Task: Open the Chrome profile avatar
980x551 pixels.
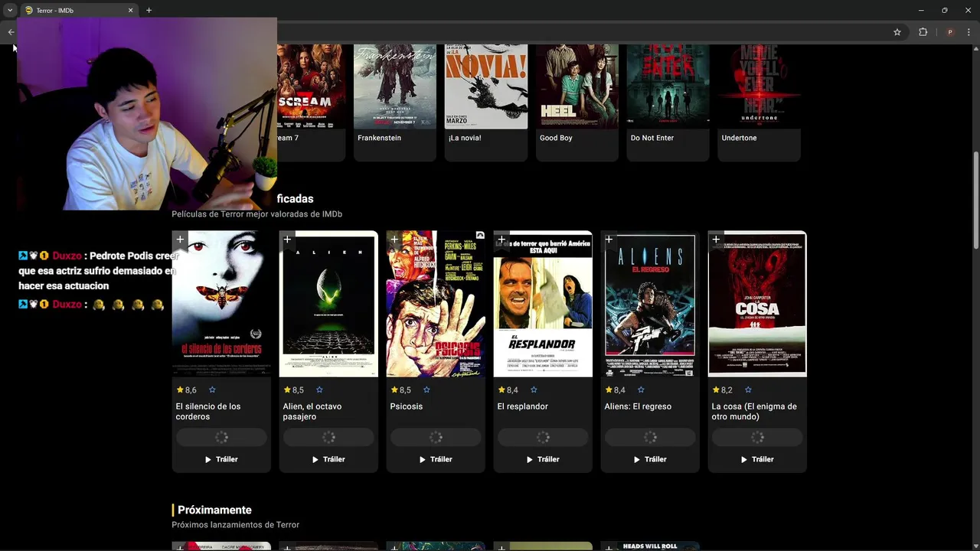Action: pos(950,32)
